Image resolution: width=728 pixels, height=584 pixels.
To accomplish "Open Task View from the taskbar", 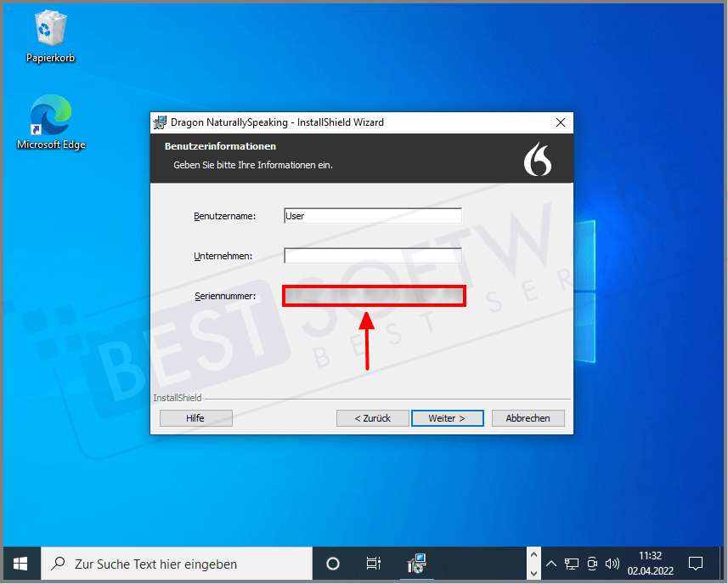I will pos(373,564).
